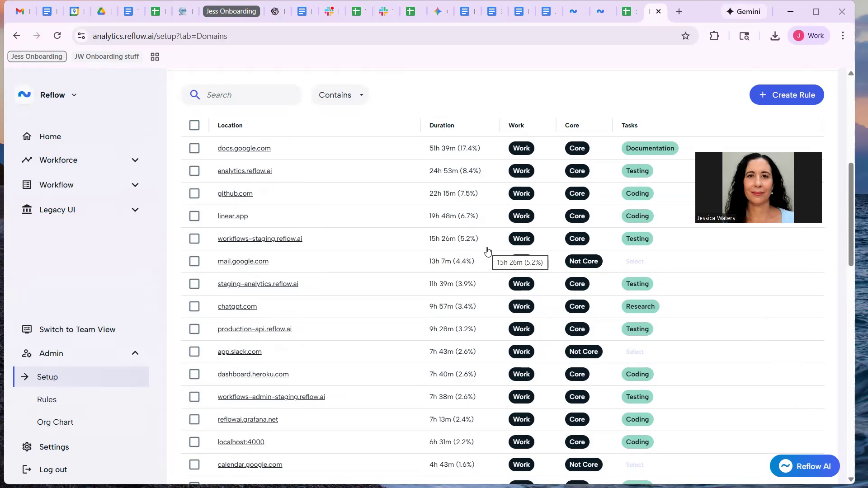Screen dimensions: 868x488
Task: Collapse the Admin sidebar section
Action: point(135,353)
